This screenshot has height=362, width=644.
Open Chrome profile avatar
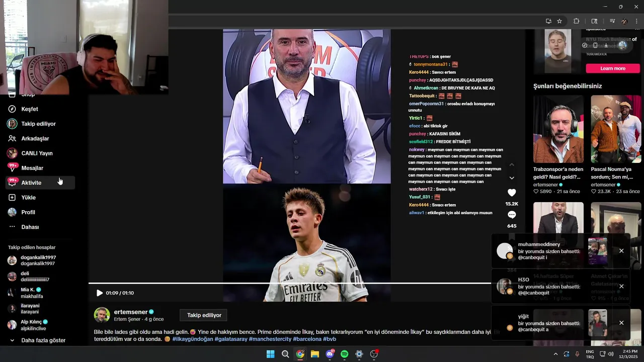(x=624, y=21)
